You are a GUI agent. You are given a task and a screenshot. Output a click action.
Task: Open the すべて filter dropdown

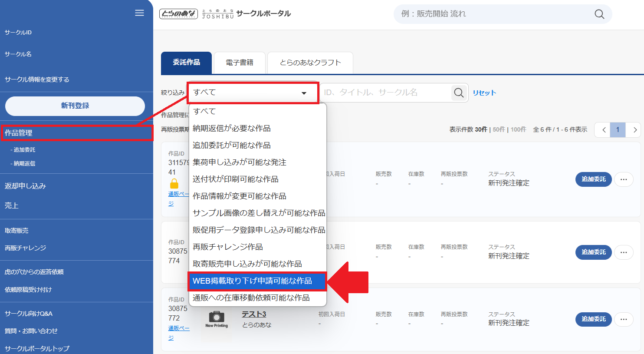pos(253,93)
